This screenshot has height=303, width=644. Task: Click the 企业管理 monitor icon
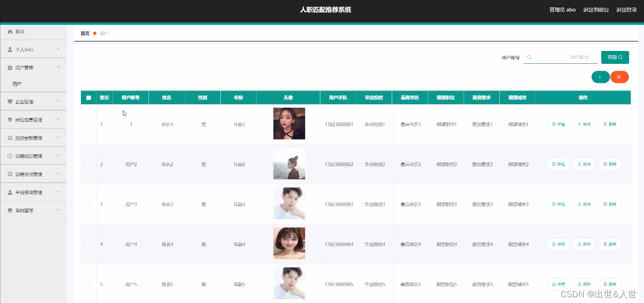coord(10,101)
